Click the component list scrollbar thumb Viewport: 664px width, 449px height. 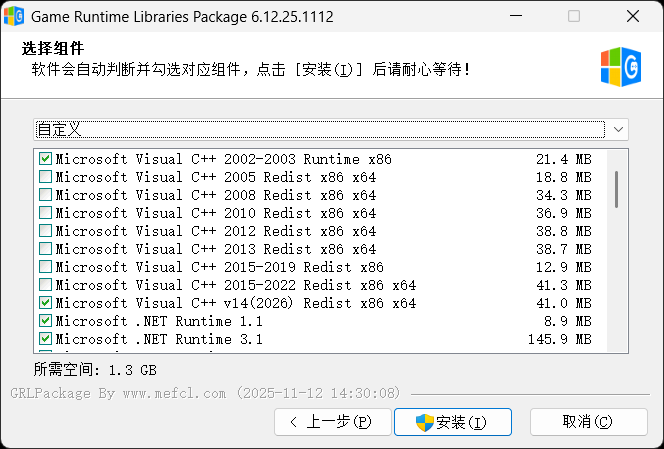click(617, 189)
